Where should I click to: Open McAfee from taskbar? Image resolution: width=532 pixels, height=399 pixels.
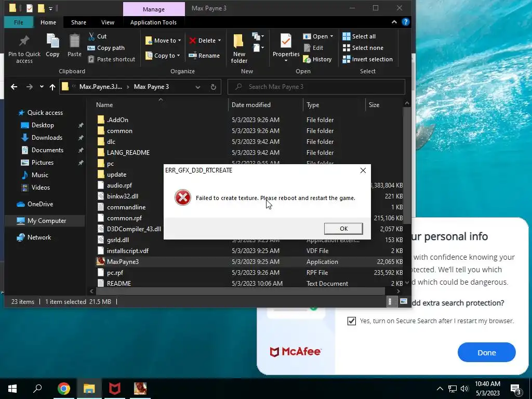(x=115, y=389)
